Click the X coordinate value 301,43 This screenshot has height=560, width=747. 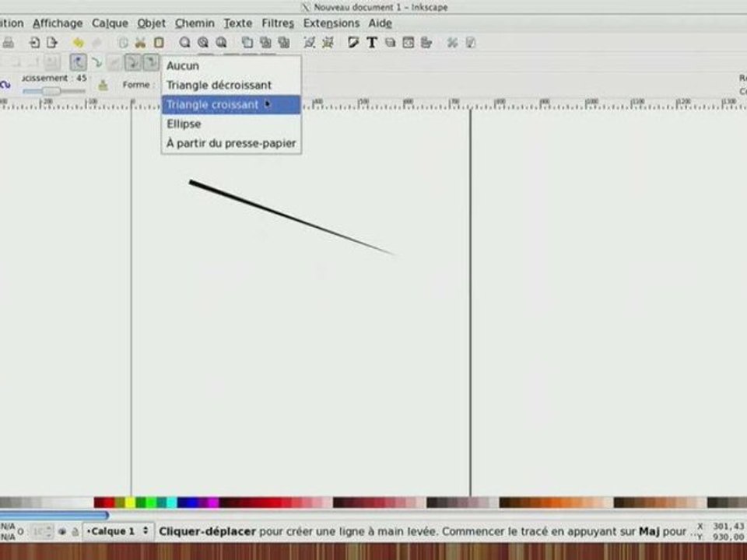click(x=728, y=527)
